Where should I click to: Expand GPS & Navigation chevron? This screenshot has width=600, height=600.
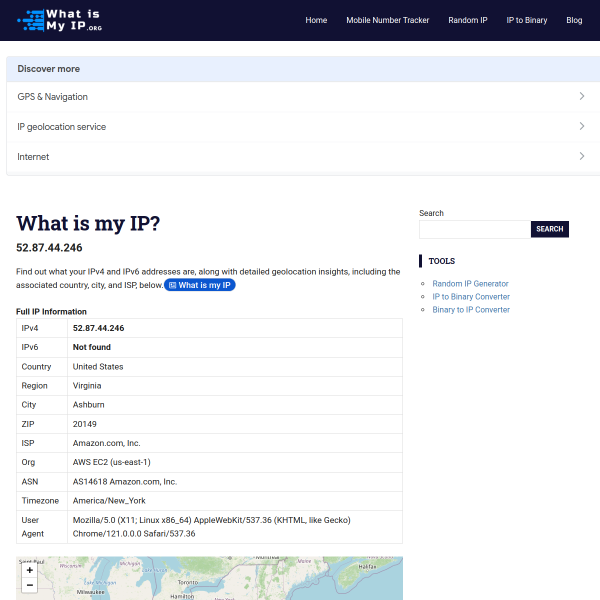[582, 96]
